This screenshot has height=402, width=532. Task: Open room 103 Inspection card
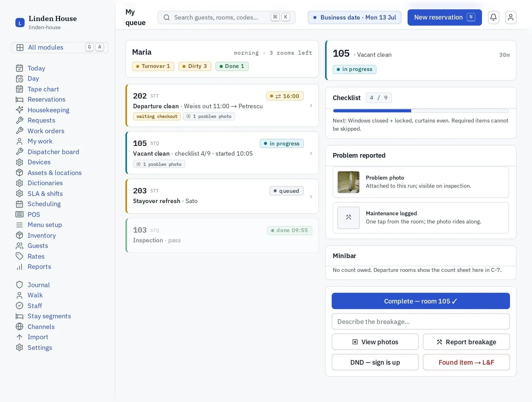tap(222, 235)
